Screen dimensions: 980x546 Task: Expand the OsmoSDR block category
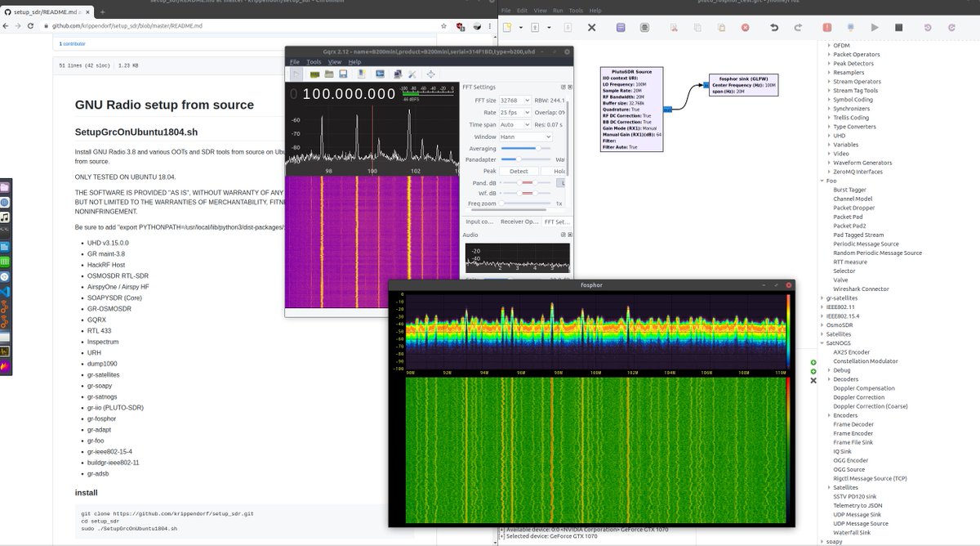(x=822, y=325)
